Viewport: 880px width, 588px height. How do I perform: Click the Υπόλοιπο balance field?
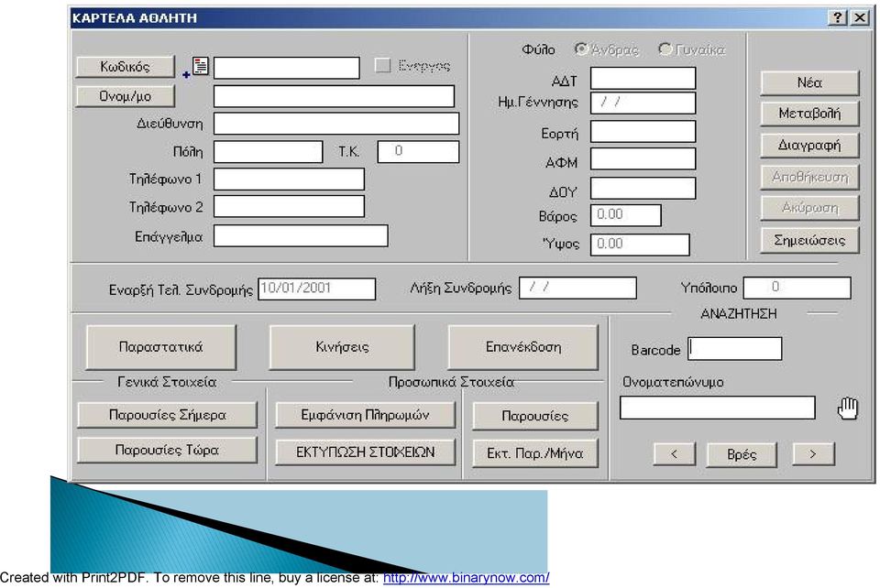click(797, 289)
